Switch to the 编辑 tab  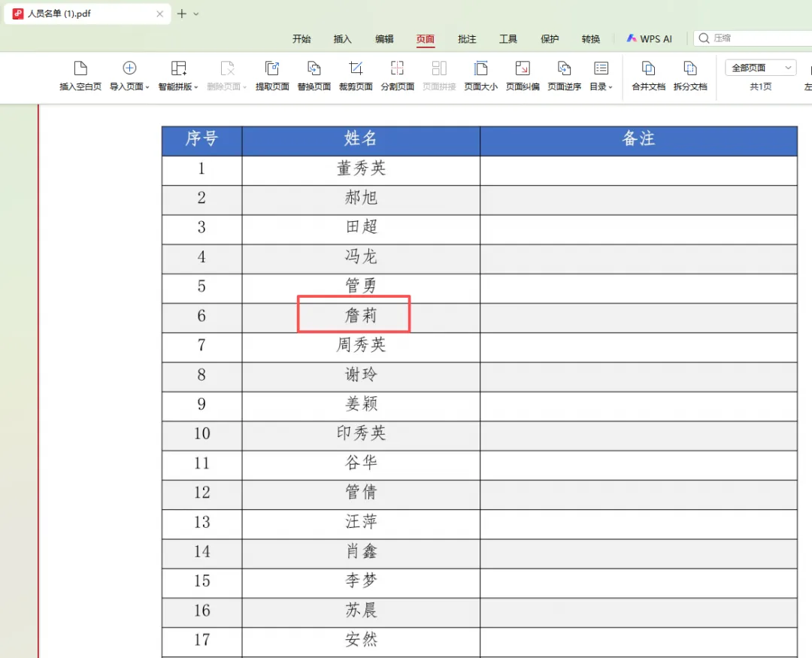[384, 39]
